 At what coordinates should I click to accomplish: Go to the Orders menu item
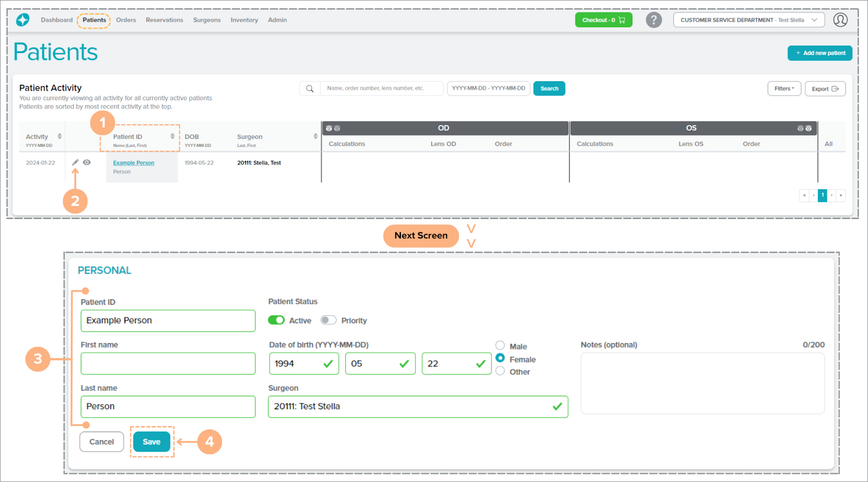click(126, 20)
